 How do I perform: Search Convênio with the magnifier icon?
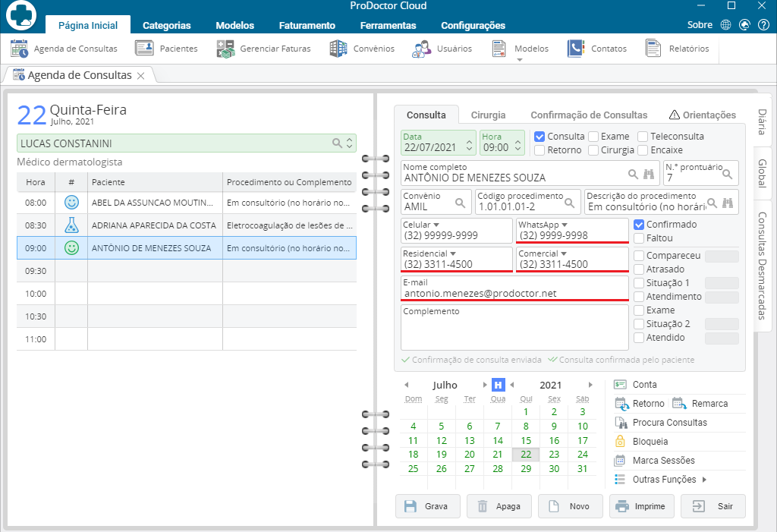click(x=460, y=203)
